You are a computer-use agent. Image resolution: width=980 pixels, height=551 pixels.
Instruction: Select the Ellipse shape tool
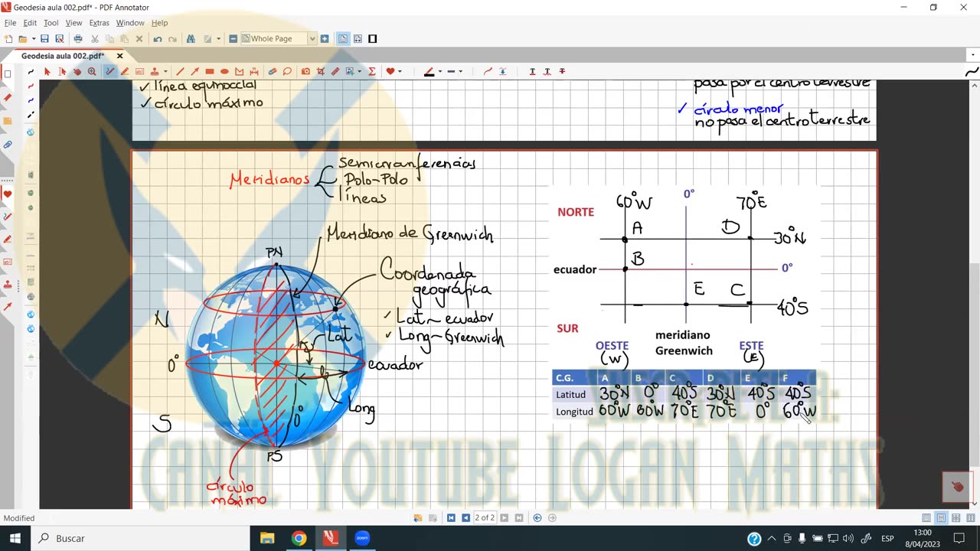click(x=224, y=71)
